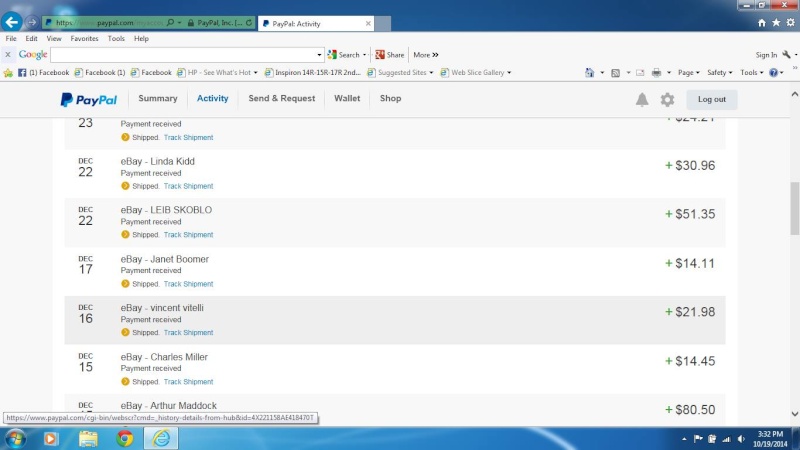
Task: Click the browser Back arrow button
Action: [x=11, y=22]
